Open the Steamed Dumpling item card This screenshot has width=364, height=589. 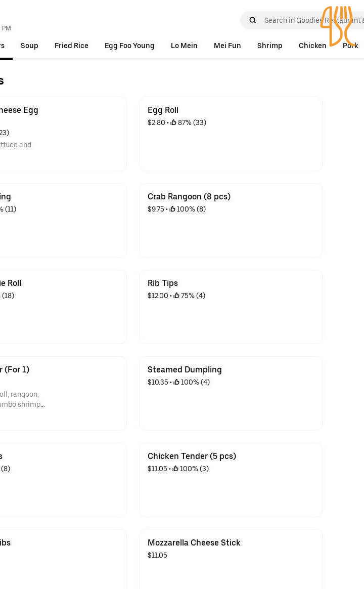(x=231, y=393)
